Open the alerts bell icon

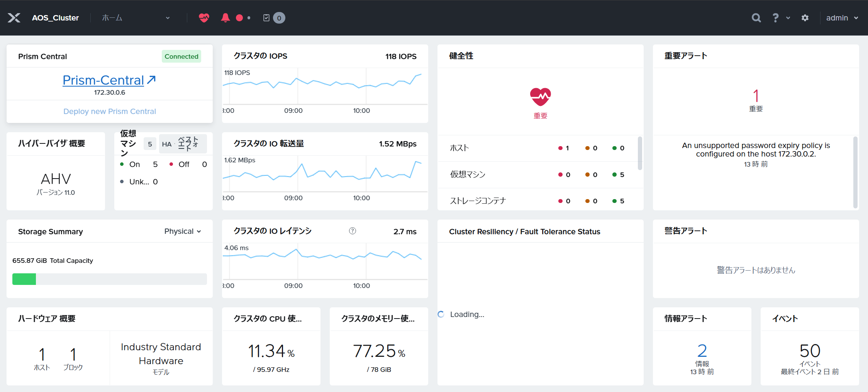[225, 18]
